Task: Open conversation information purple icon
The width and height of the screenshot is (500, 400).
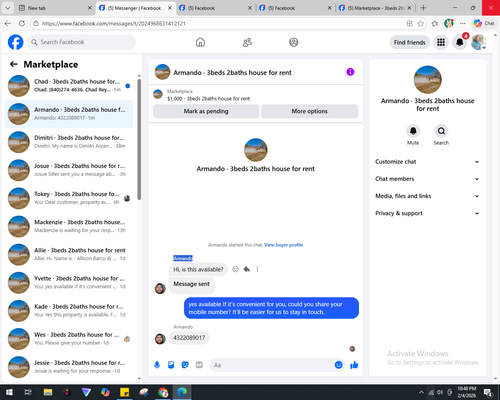Action: pyautogui.click(x=350, y=72)
